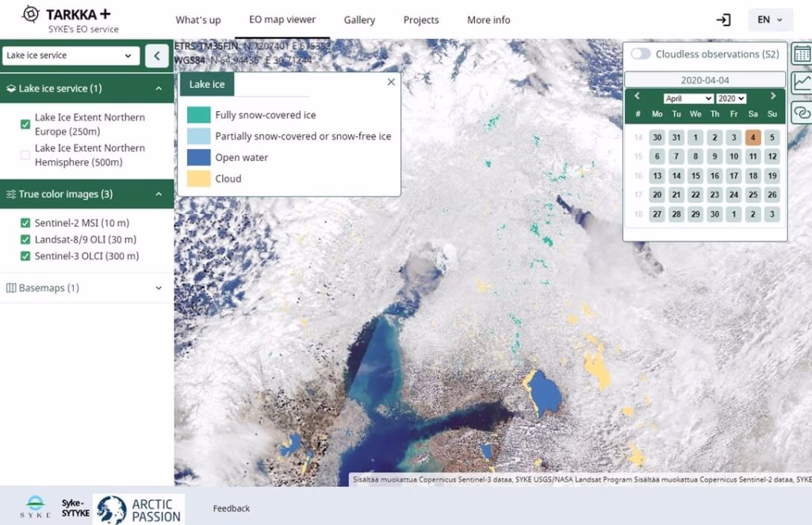Screen dimensions: 812x525
Task: Click the ETRS-TM35FIN coordinate readout
Action: (x=252, y=46)
